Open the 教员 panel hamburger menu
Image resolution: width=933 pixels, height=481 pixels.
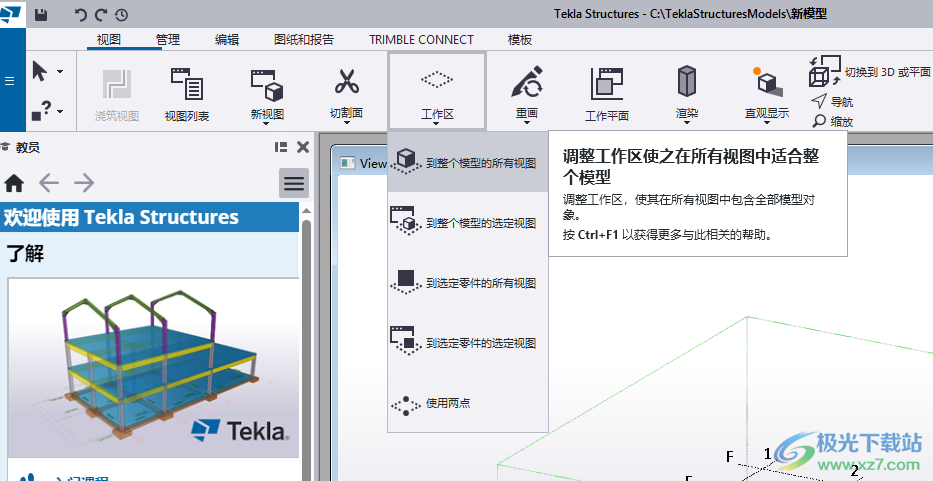click(x=294, y=183)
